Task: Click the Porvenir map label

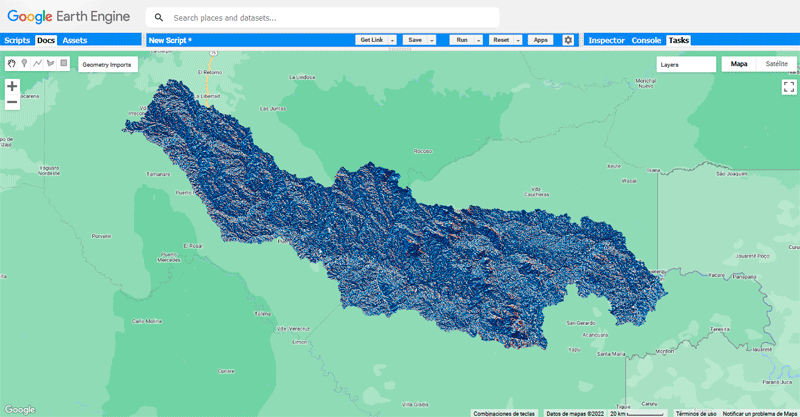Action: pyautogui.click(x=102, y=236)
